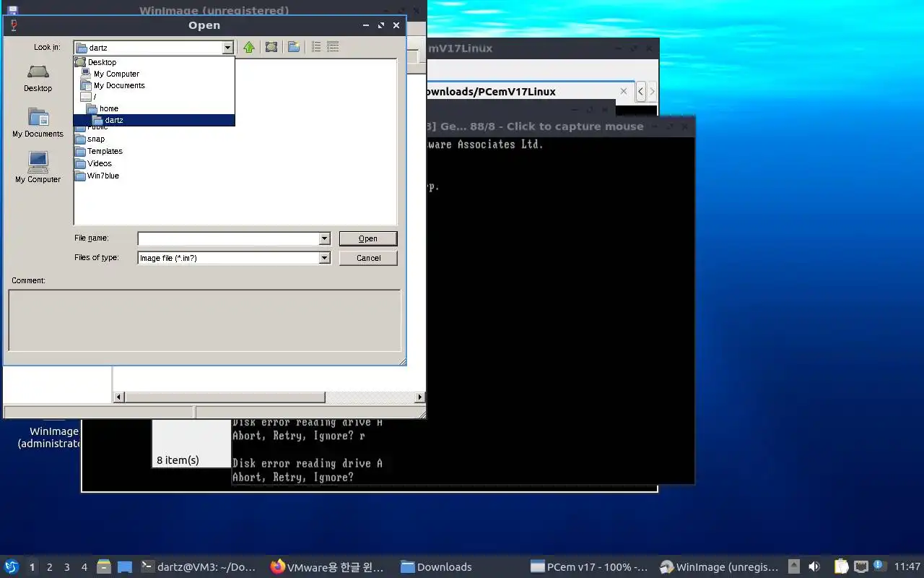The width and height of the screenshot is (924, 578).
Task: Click the file manager tab scroll-left arrow
Action: [641, 92]
